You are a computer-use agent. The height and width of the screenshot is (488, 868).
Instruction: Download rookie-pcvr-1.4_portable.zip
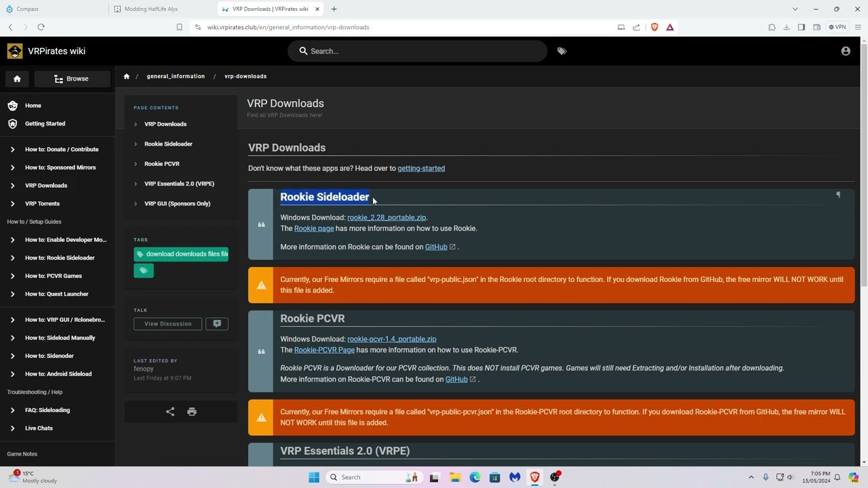click(x=391, y=339)
